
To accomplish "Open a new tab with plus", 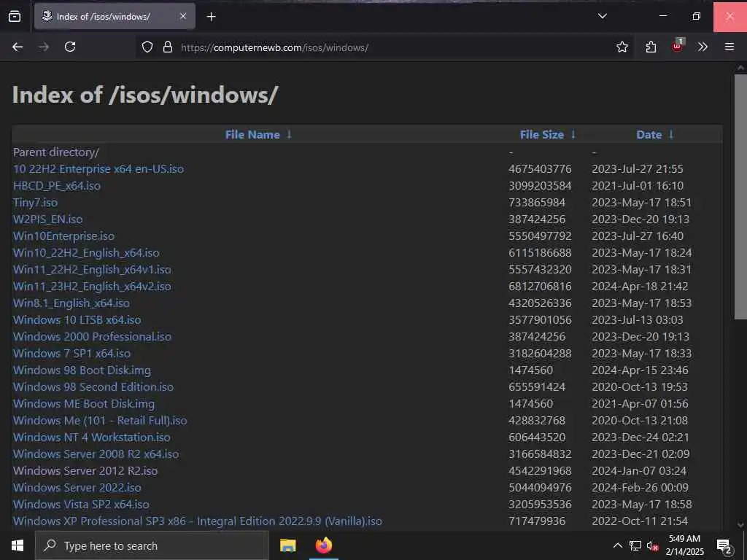I will pyautogui.click(x=211, y=17).
